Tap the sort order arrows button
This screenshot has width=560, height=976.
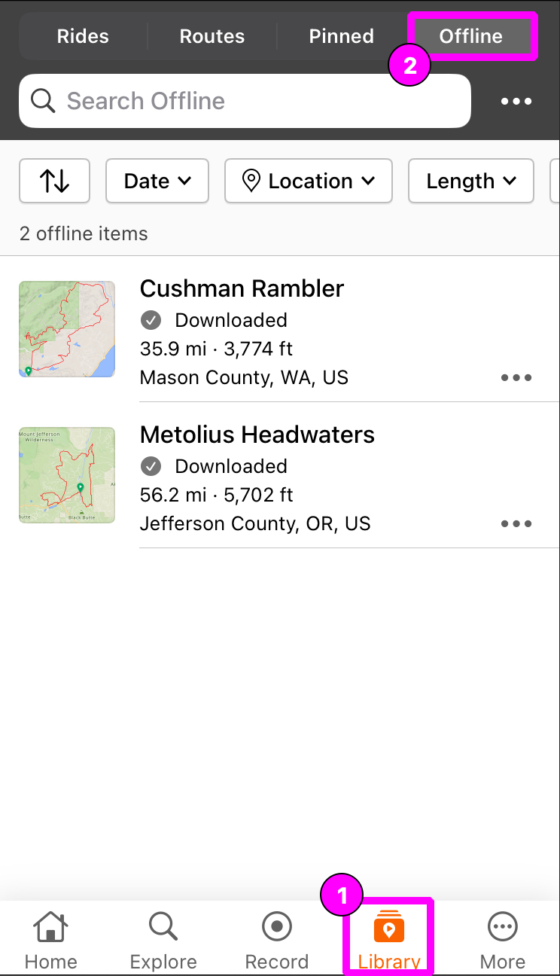[54, 181]
